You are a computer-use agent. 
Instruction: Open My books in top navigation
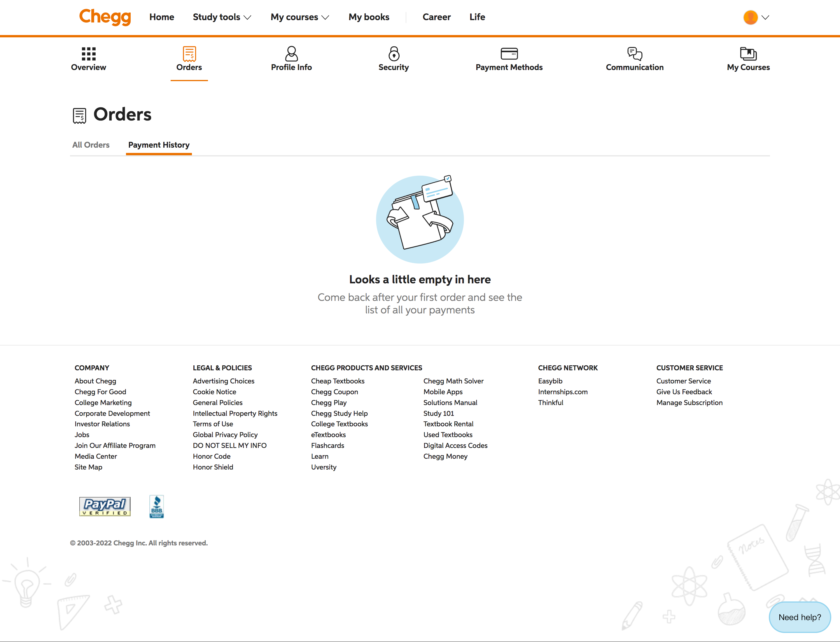(369, 17)
